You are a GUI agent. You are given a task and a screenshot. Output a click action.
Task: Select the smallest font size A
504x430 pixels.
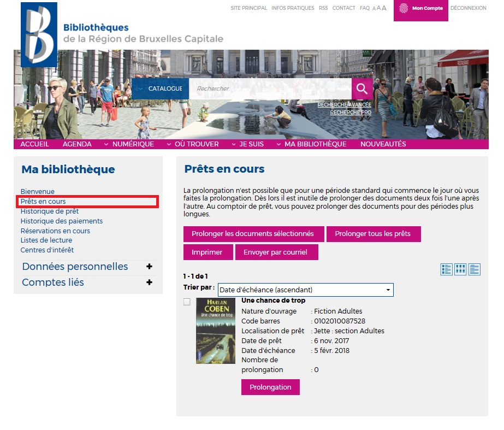pyautogui.click(x=374, y=9)
